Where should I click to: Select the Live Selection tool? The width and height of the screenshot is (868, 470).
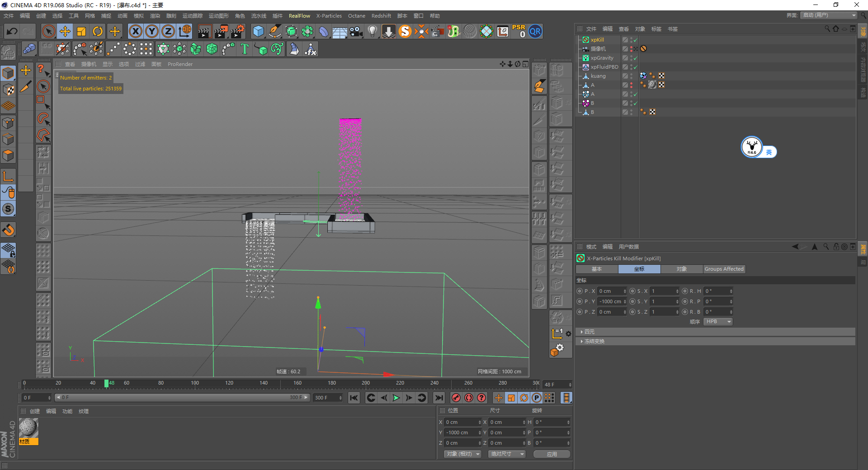point(48,31)
